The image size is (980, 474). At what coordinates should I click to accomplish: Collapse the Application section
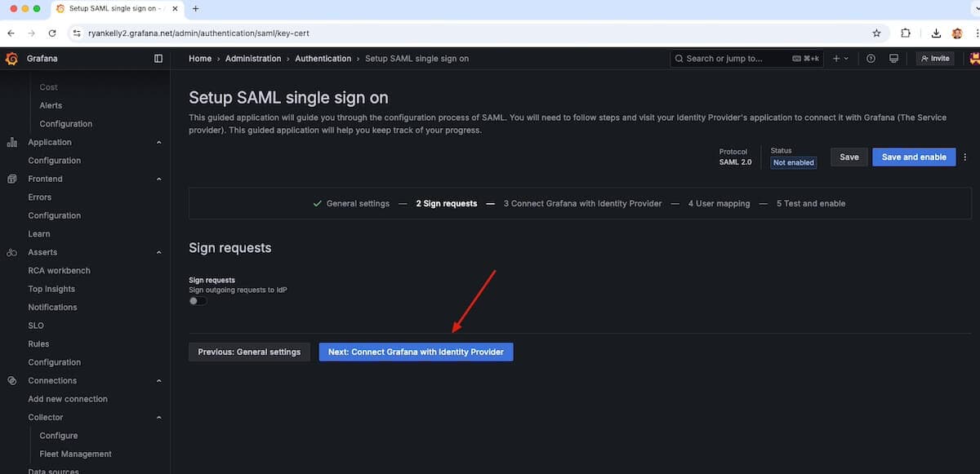point(158,141)
